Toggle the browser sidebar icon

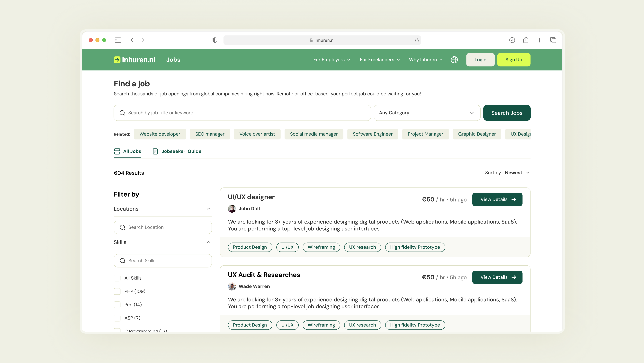pos(118,40)
